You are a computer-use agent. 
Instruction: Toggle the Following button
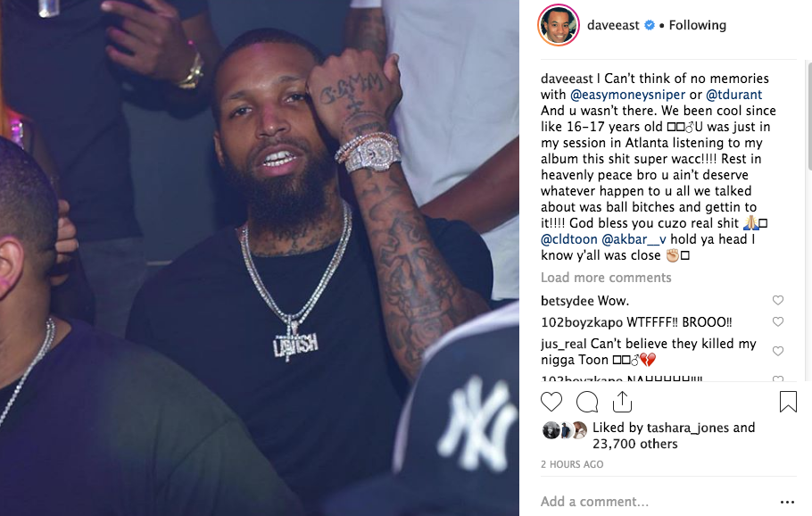pyautogui.click(x=698, y=25)
